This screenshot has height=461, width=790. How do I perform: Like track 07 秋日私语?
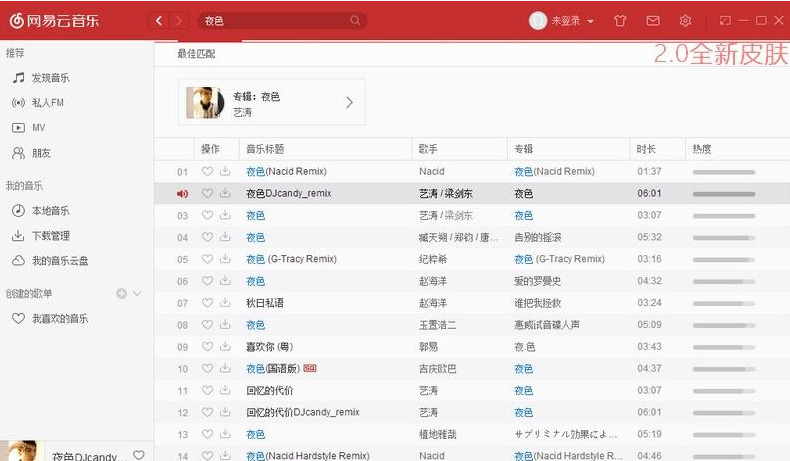click(207, 303)
